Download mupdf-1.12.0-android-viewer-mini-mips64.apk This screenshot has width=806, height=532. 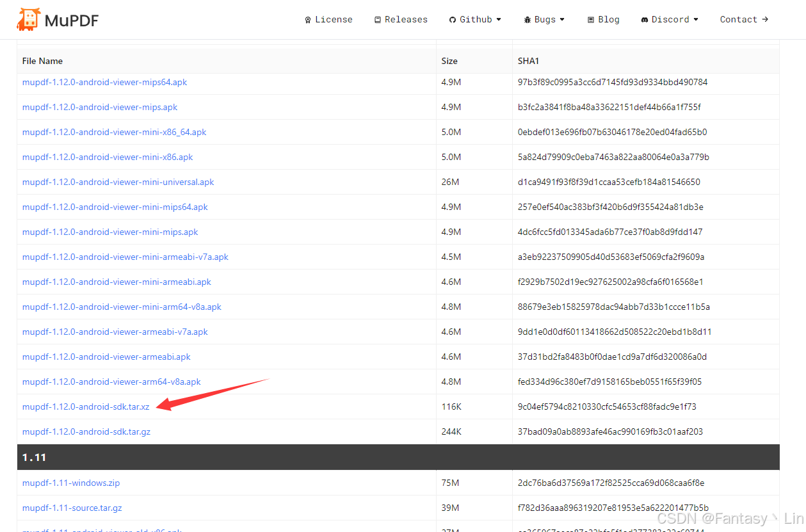click(x=115, y=207)
